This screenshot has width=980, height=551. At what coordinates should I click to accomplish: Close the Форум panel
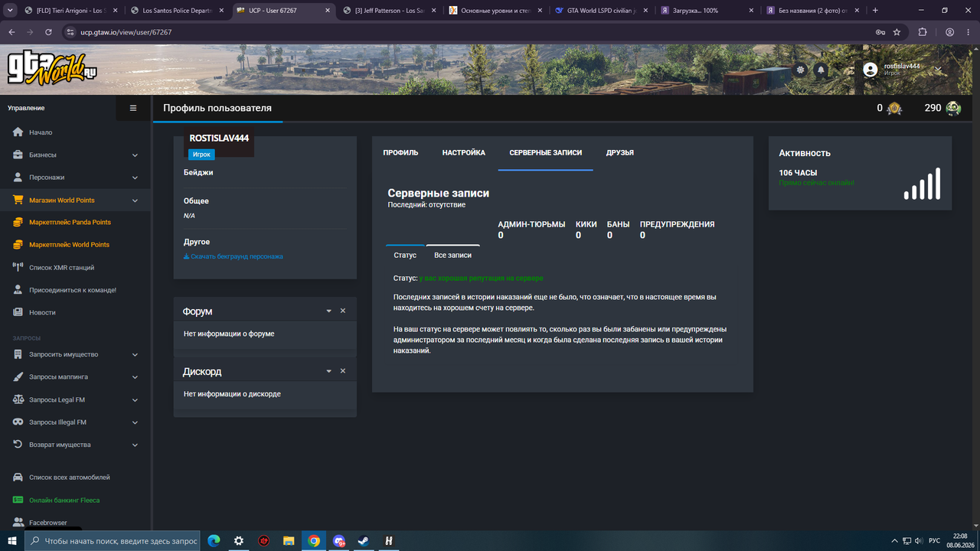343,311
